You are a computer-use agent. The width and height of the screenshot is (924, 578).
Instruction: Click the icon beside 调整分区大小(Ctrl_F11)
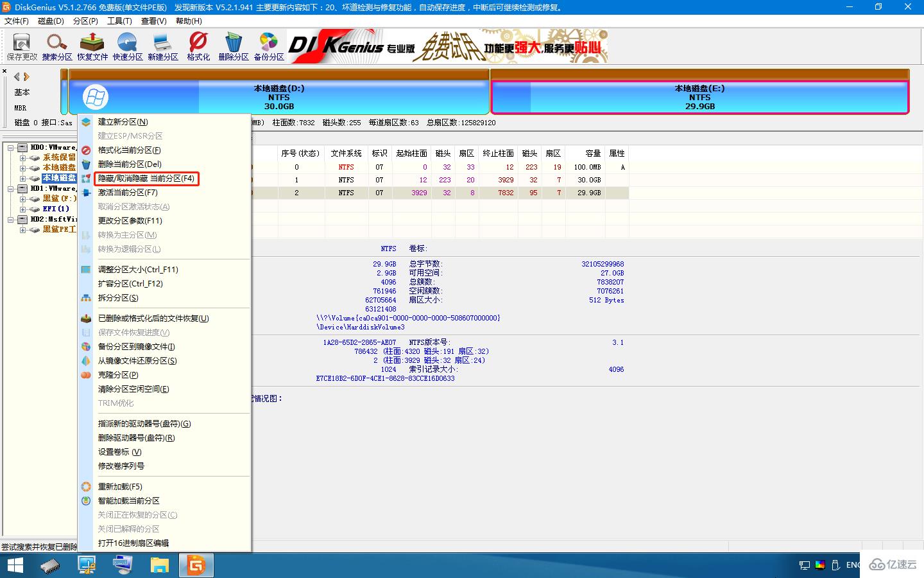click(86, 270)
